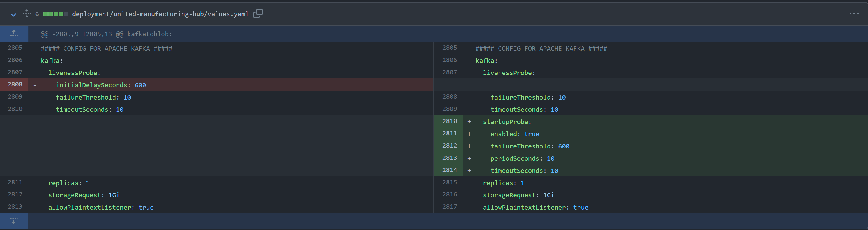Click the kafkatoblob hunk header text
The height and width of the screenshot is (230, 868).
pyautogui.click(x=106, y=34)
